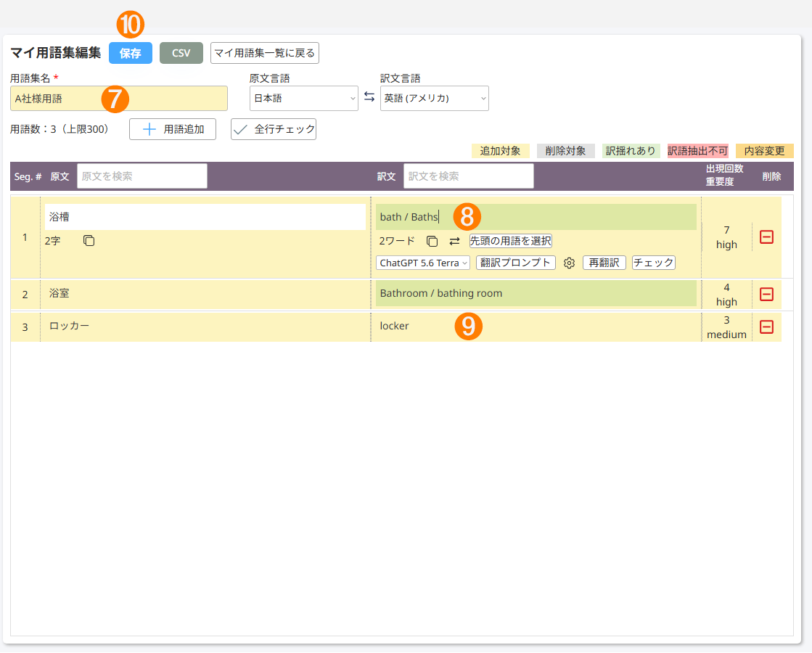Click the 3 medium importance cell
Image resolution: width=812 pixels, height=653 pixels.
click(x=726, y=326)
